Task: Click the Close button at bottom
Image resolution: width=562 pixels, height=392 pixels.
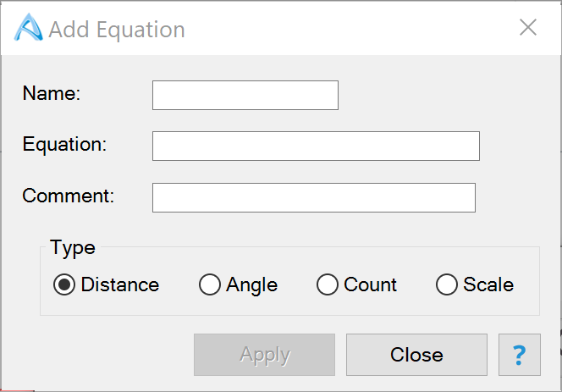Action: 416,355
